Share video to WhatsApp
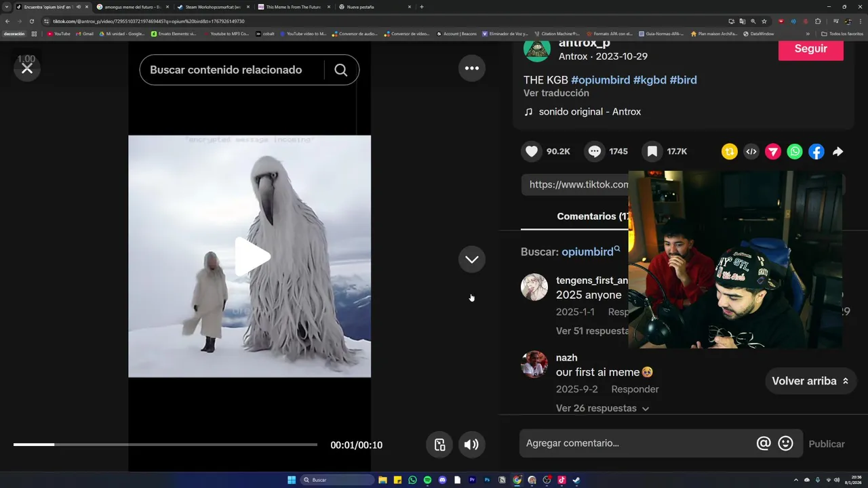 click(795, 152)
